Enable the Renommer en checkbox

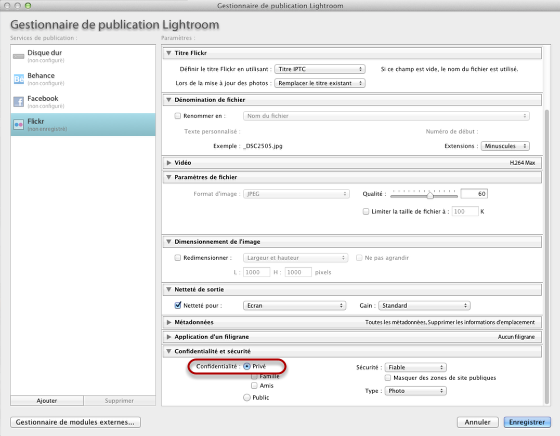pos(178,116)
